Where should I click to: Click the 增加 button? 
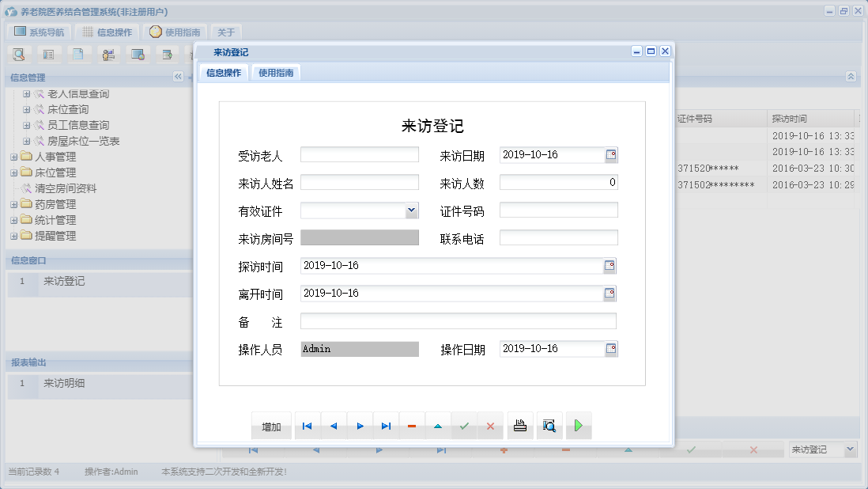[x=271, y=426]
